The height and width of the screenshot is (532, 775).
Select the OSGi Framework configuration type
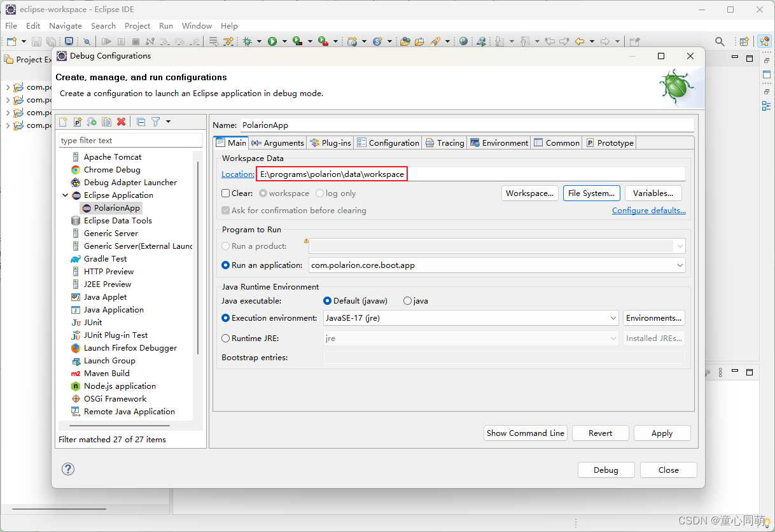pyautogui.click(x=109, y=399)
